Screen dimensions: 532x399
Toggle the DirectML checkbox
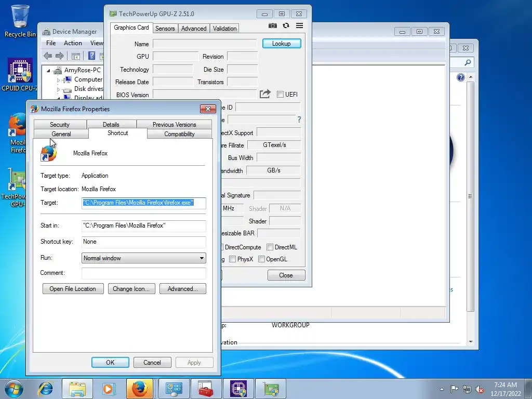[x=270, y=247]
